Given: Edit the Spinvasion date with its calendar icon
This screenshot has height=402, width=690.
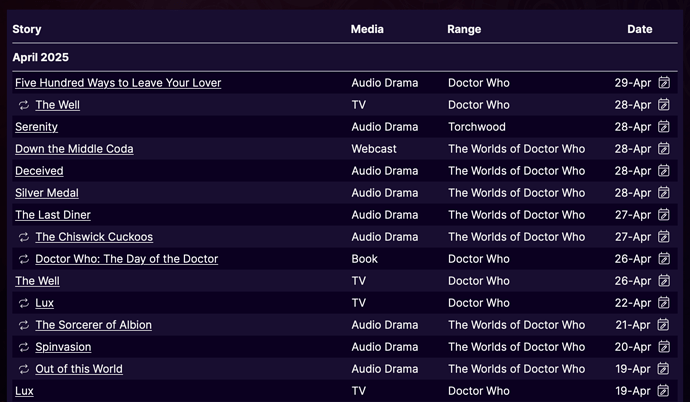Looking at the screenshot, I should coord(664,347).
